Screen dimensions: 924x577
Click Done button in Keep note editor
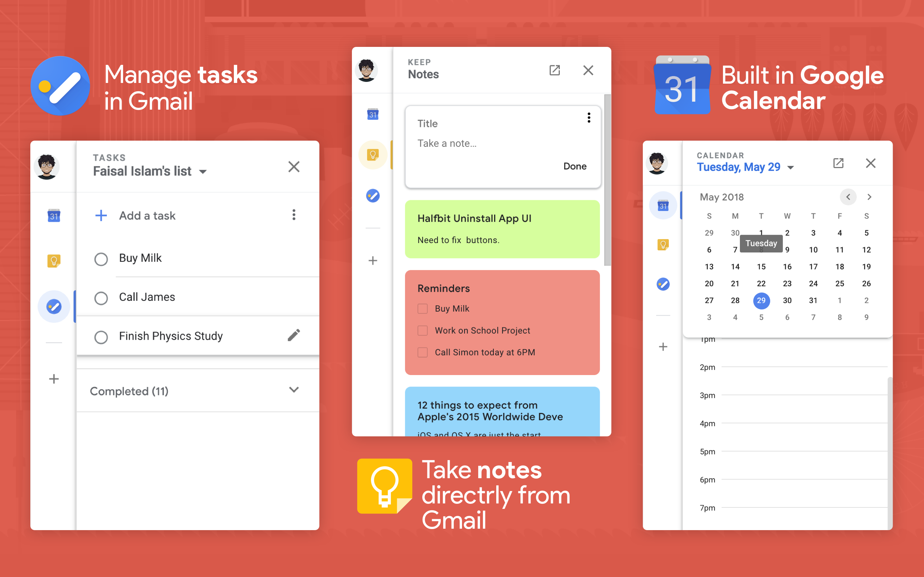[575, 166]
